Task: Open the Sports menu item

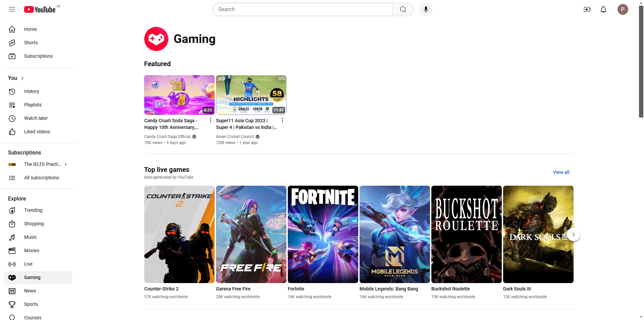Action: point(38,304)
